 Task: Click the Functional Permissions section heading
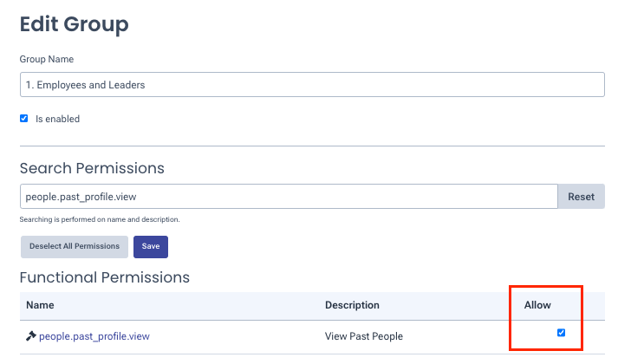click(105, 277)
